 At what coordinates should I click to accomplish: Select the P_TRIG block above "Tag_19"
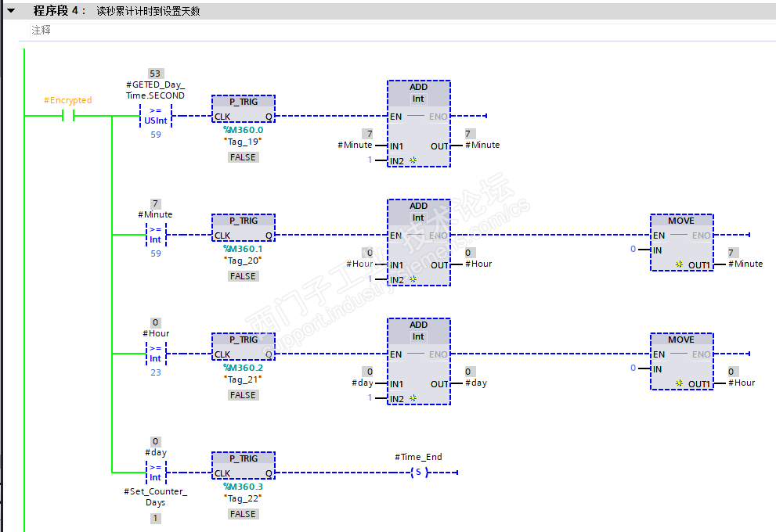coord(243,110)
